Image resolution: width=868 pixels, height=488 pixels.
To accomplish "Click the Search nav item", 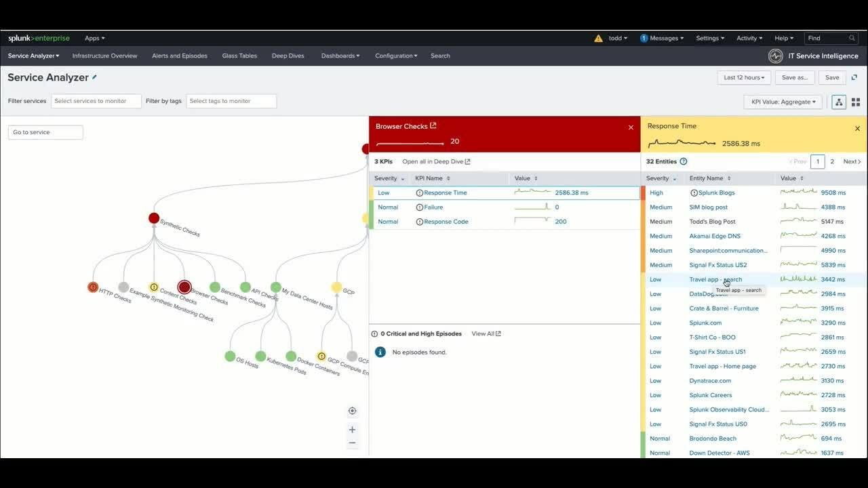I will (x=440, y=56).
